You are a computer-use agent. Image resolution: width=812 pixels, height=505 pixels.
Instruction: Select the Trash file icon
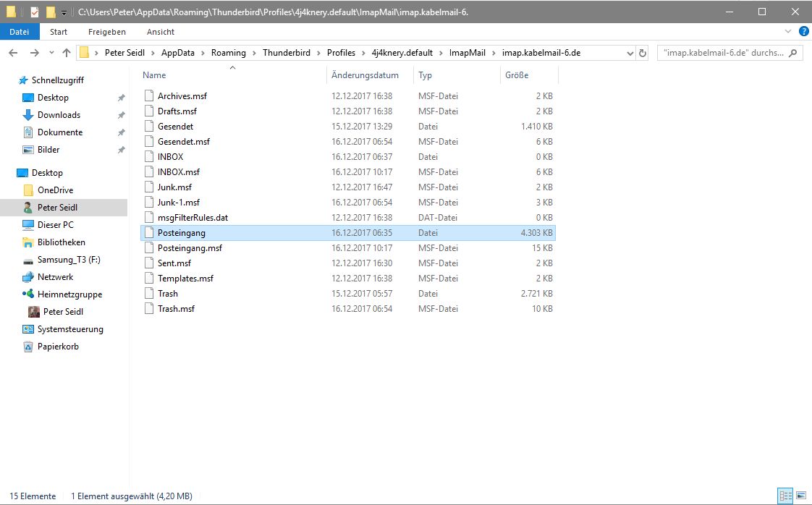(x=149, y=294)
